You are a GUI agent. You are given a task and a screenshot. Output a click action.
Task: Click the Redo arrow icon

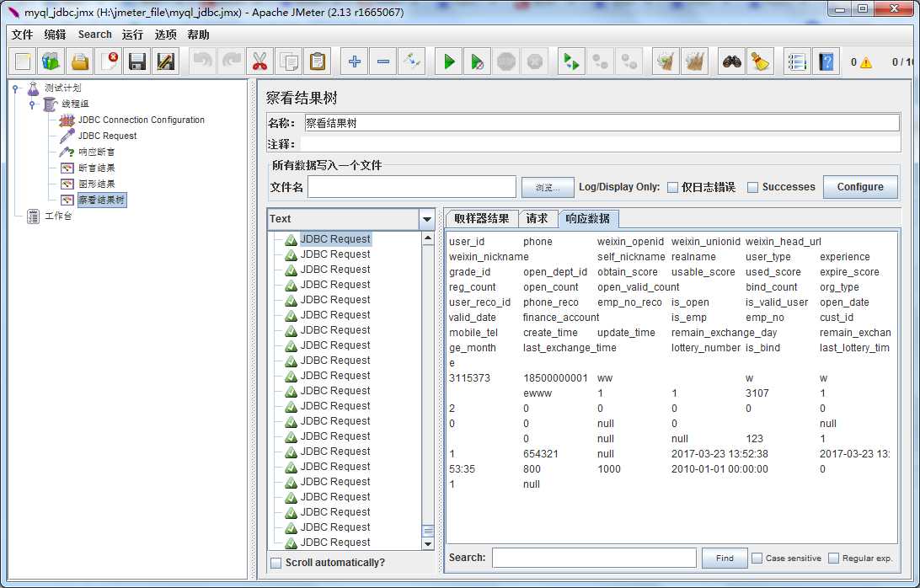(231, 61)
